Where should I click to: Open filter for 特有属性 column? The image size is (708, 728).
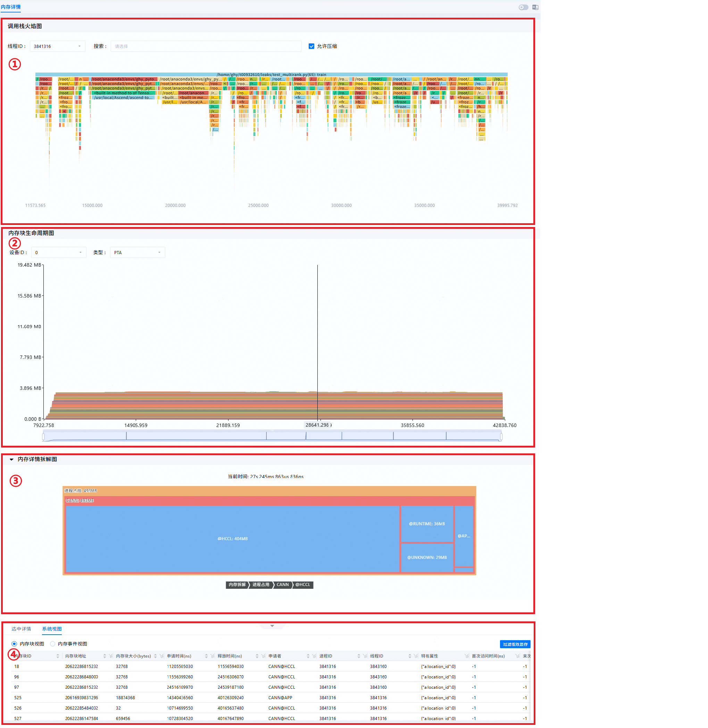point(467,656)
